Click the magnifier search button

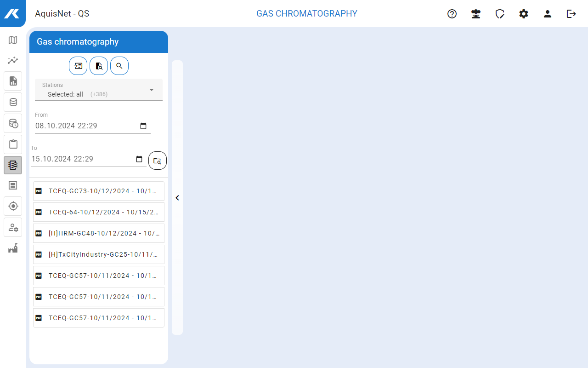coord(119,66)
